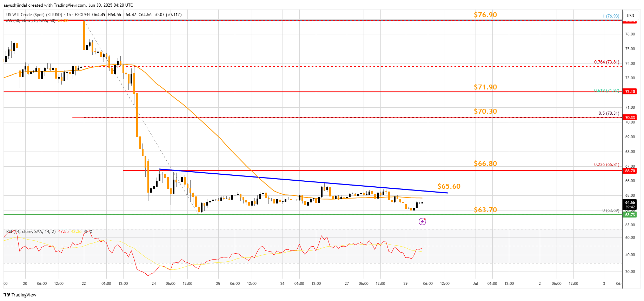Click the US WTI Crude (Spot) symbol title
This screenshot has width=644, height=301.
click(x=34, y=15)
